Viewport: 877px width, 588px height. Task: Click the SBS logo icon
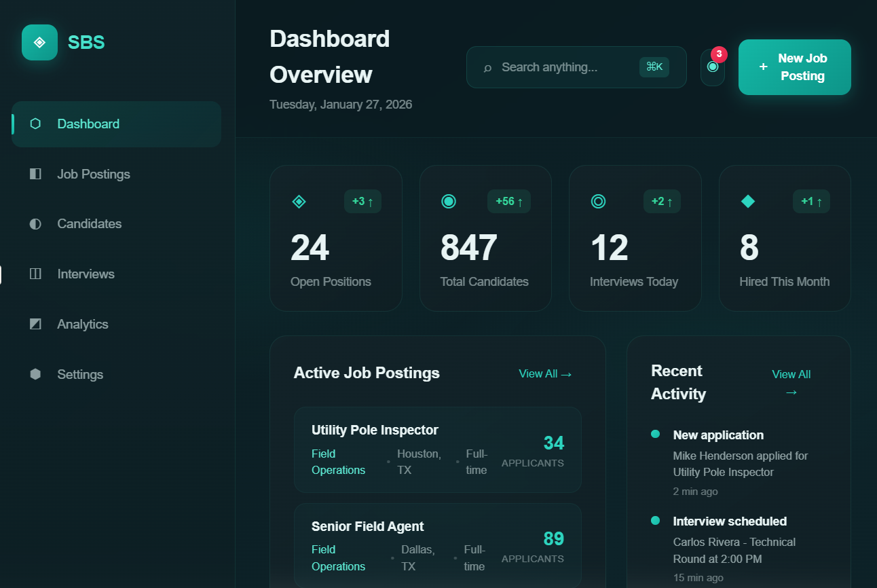pyautogui.click(x=39, y=42)
